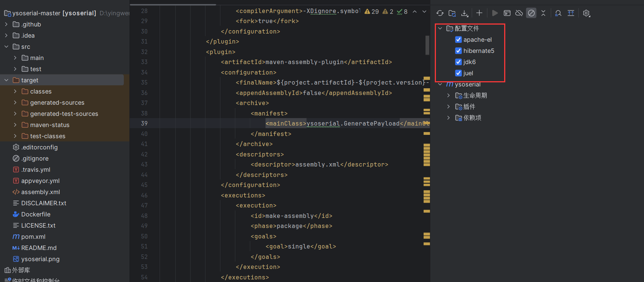The width and height of the screenshot is (644, 282).
Task: Click the ysoserial.png image icon
Action: coord(16,259)
